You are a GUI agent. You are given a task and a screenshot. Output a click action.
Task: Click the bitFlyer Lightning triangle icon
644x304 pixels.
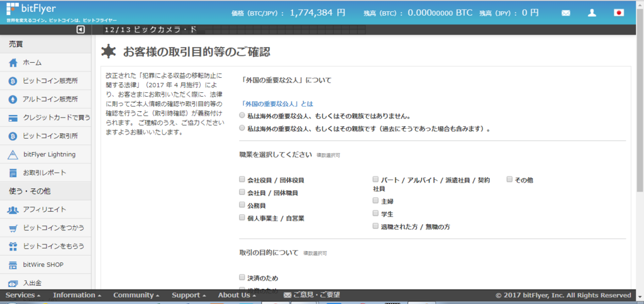(x=13, y=155)
